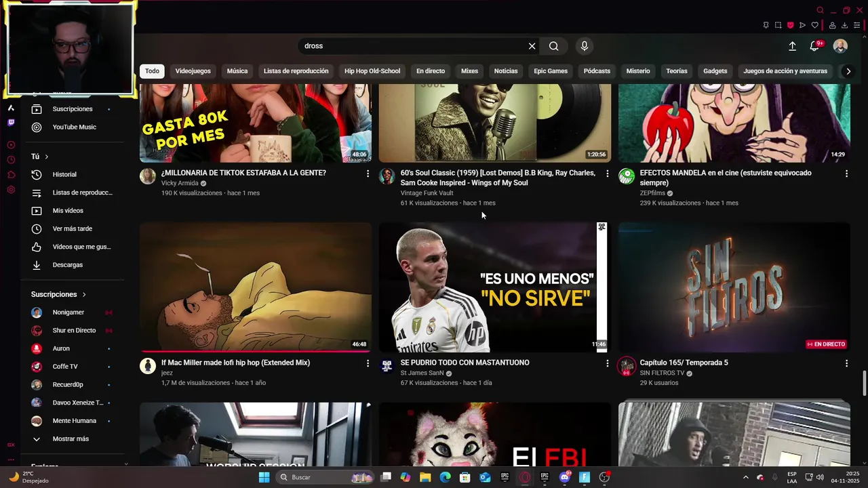Play the ES UNO MENOS NO SIRVE thumbnail
The width and height of the screenshot is (868, 488).
[x=495, y=287]
